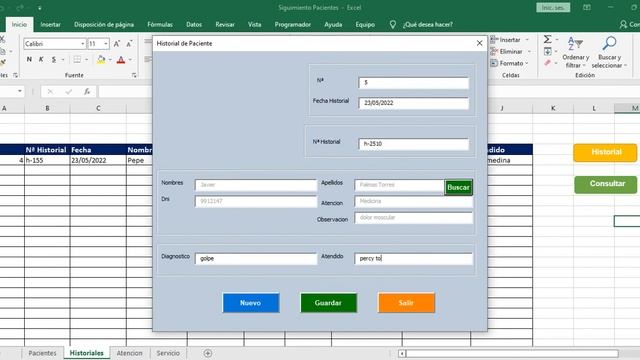Image resolution: width=640 pixels, height=360 pixels.
Task: Click the Eliminar cells icon
Action: (494, 51)
